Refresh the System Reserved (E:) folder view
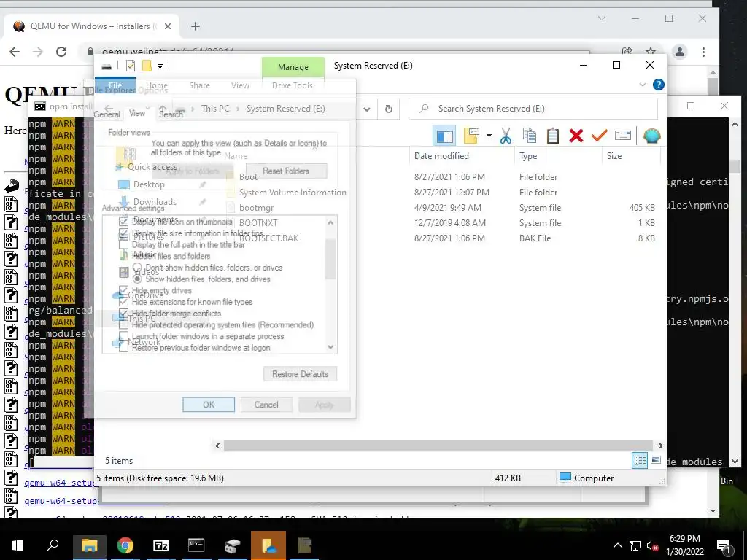747x560 pixels. point(389,109)
